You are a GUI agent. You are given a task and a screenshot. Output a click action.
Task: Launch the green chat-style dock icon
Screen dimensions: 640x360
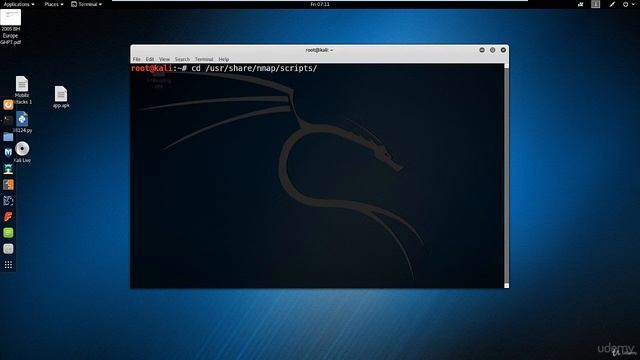[x=8, y=233]
